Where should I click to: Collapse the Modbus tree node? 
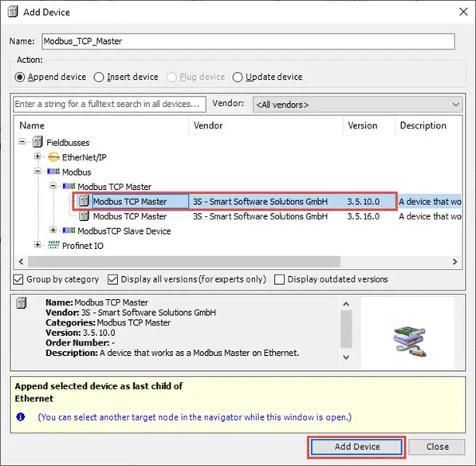point(37,171)
